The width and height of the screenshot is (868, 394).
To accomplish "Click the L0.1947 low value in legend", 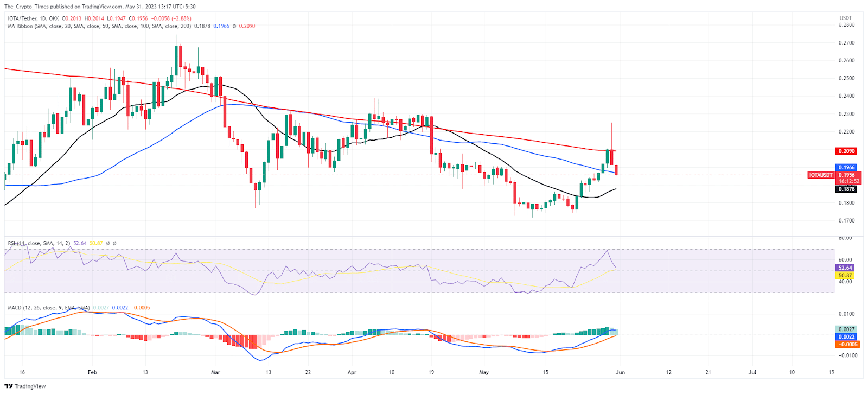I will (x=116, y=18).
